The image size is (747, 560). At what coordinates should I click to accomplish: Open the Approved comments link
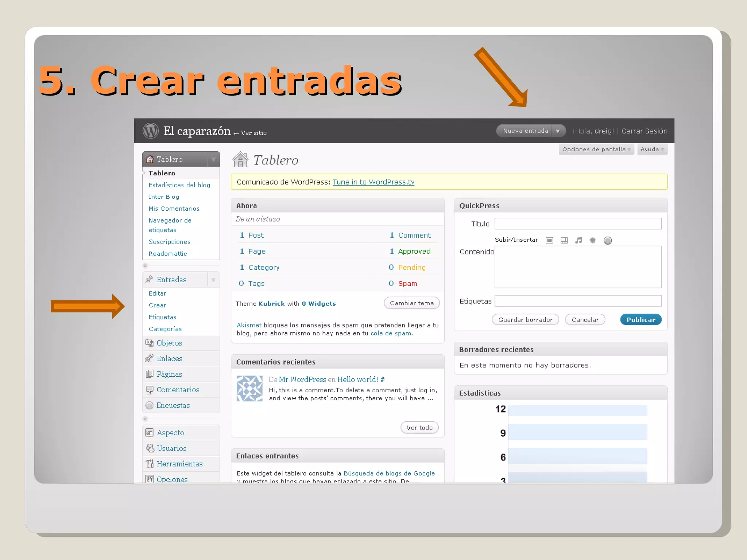point(414,251)
